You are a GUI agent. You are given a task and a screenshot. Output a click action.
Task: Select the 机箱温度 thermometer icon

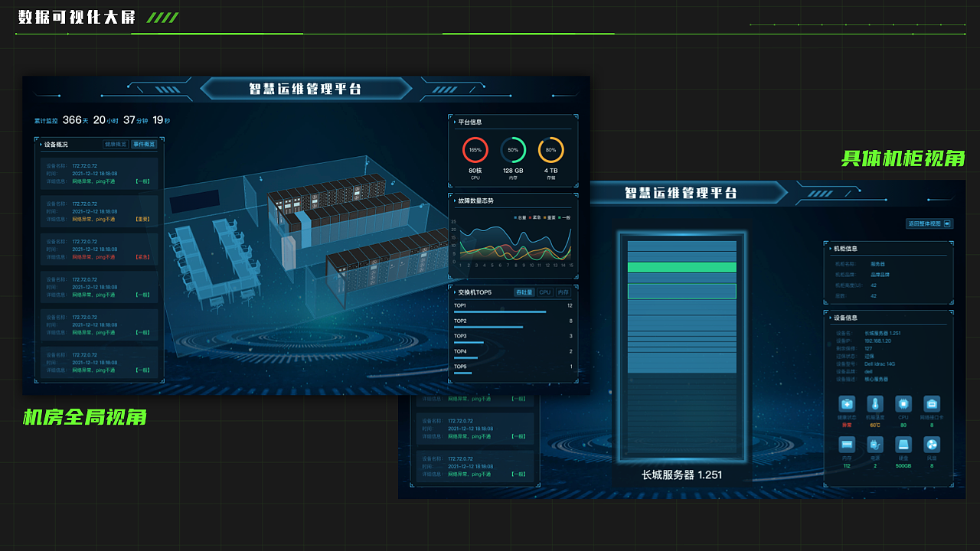point(875,404)
